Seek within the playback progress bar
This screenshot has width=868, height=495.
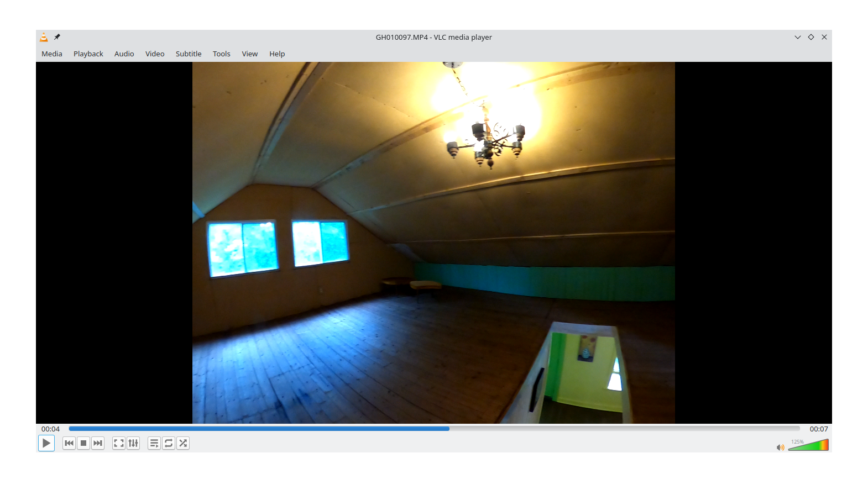pyautogui.click(x=434, y=429)
